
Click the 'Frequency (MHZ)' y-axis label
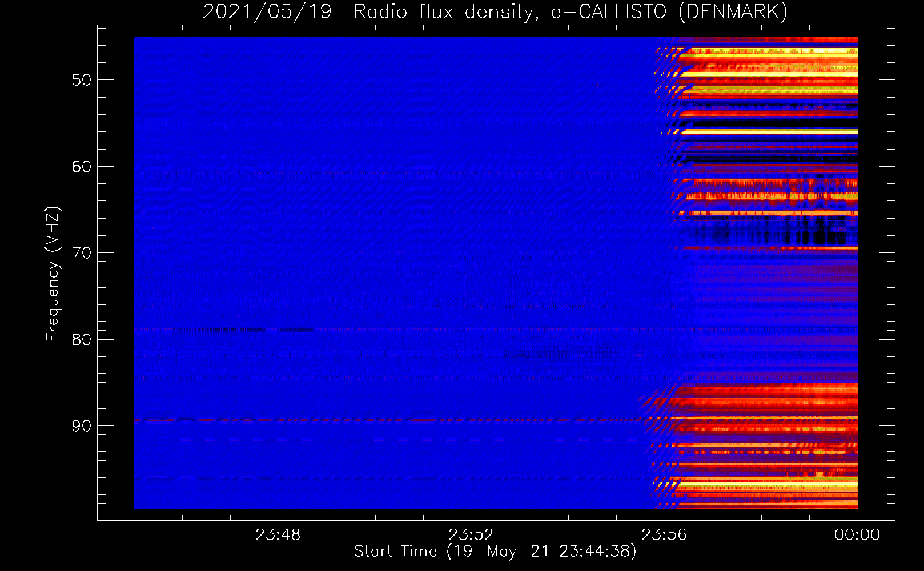tap(52, 274)
